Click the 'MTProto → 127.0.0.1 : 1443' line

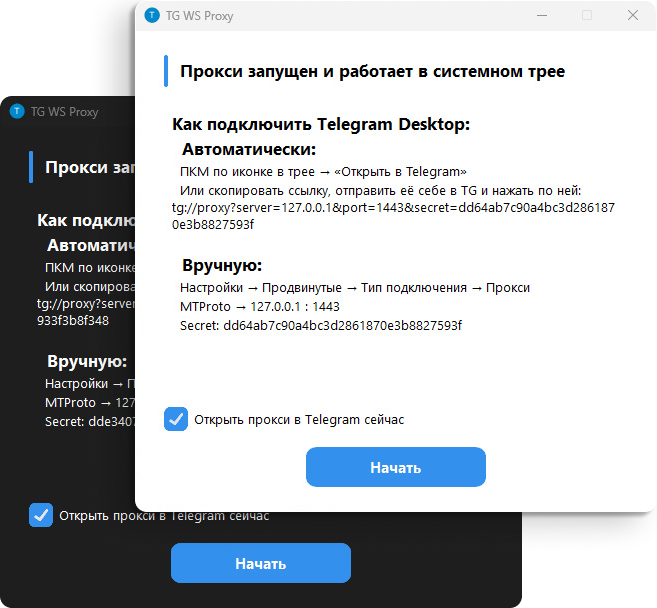(x=260, y=307)
